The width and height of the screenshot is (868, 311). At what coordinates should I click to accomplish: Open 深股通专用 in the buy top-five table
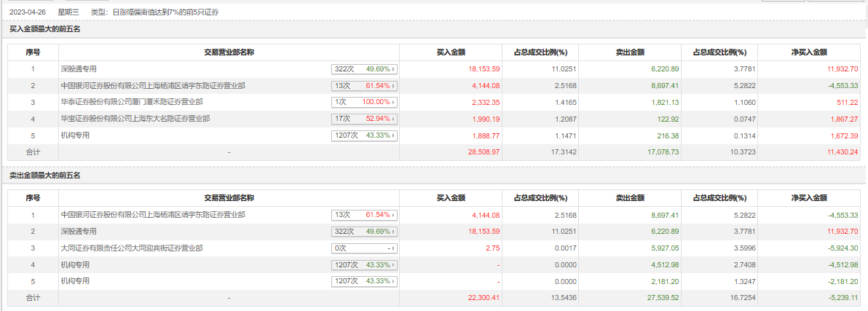pyautogui.click(x=79, y=69)
